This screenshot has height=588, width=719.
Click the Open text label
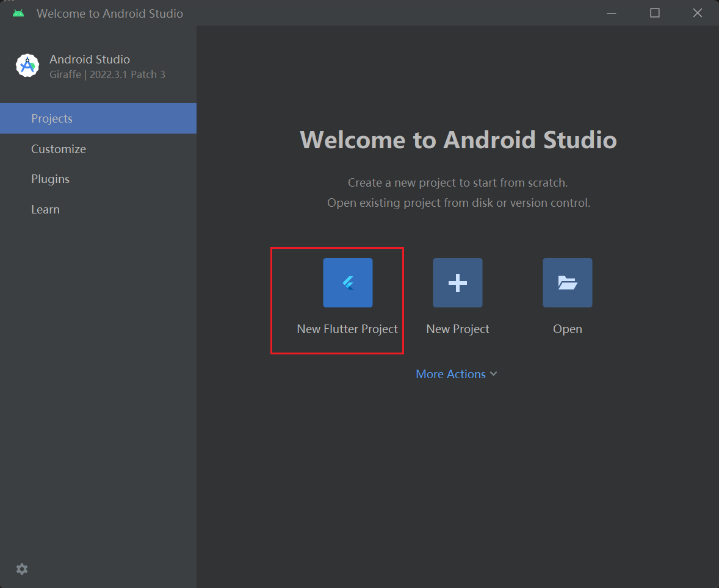point(567,329)
